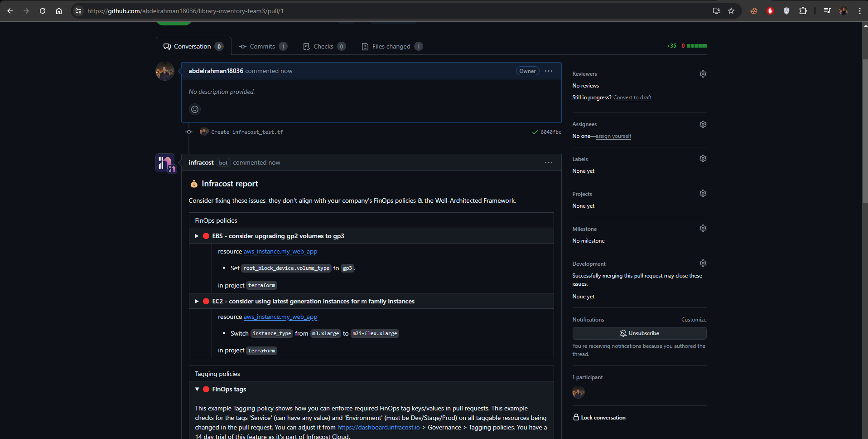Add an emoji reaction to the owner comment
Screen dimensions: 868x439
click(x=195, y=109)
